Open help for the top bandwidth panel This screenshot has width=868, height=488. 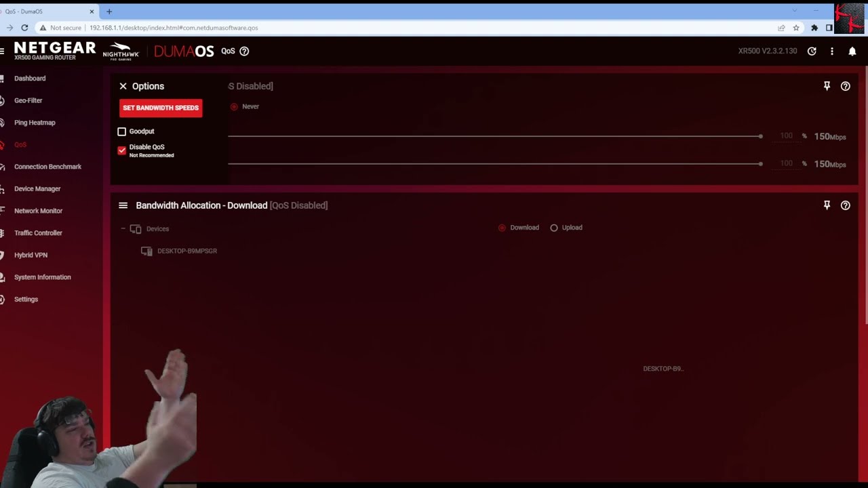[x=845, y=86]
